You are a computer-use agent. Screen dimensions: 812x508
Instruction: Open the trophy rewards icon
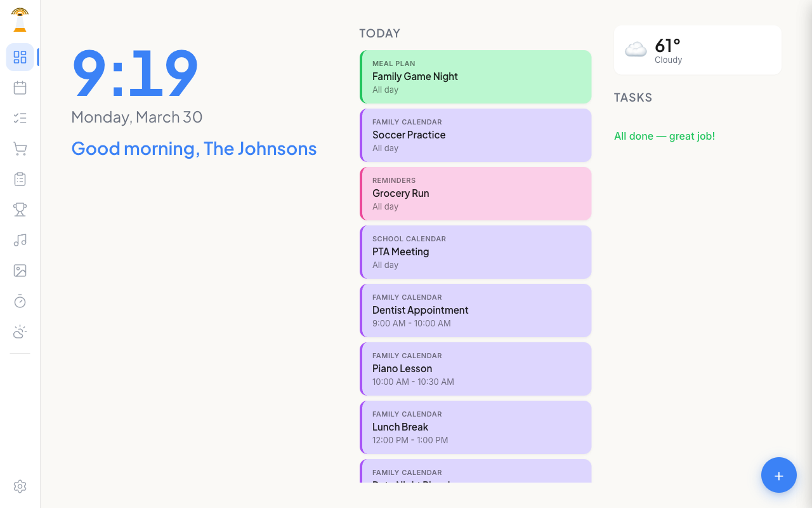(x=20, y=210)
